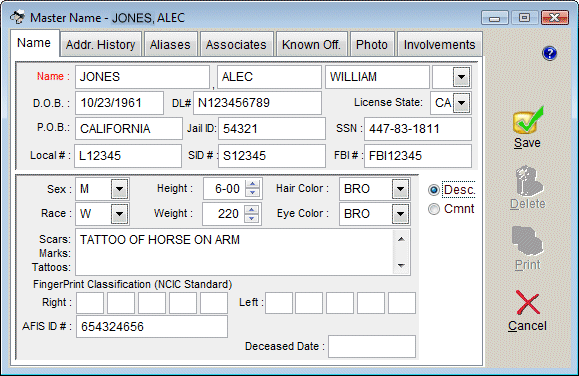Open the Eye Color dropdown

click(401, 214)
